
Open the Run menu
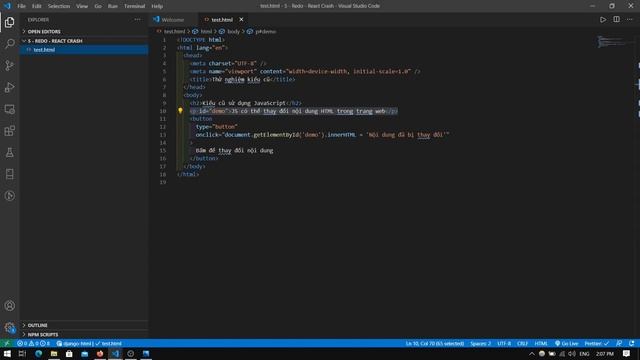[113, 6]
